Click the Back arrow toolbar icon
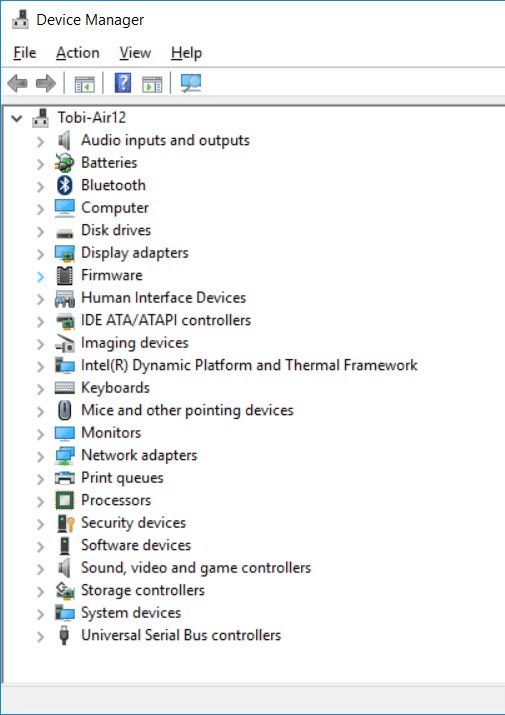505x715 pixels. (x=18, y=83)
